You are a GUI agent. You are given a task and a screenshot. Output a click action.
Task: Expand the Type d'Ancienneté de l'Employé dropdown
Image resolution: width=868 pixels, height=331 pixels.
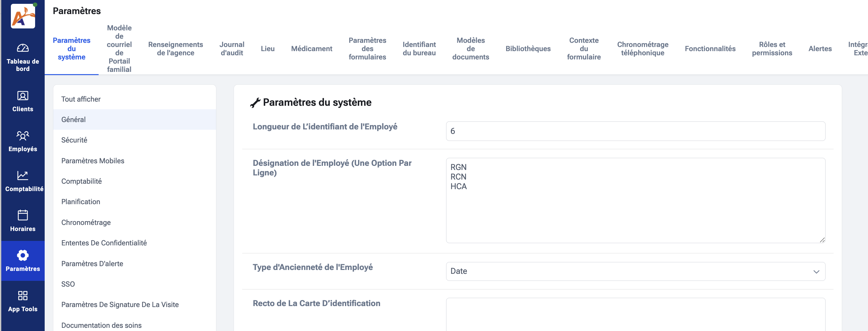tap(635, 271)
